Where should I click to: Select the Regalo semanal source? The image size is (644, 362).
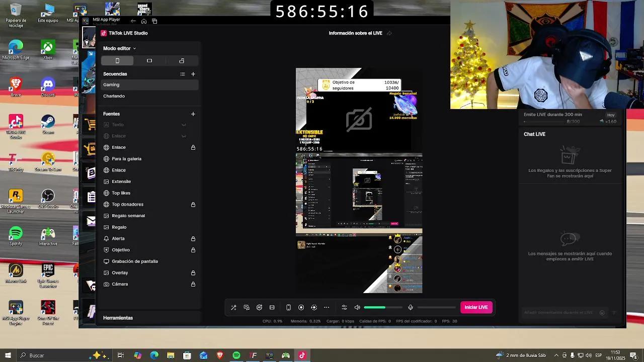tap(149, 216)
